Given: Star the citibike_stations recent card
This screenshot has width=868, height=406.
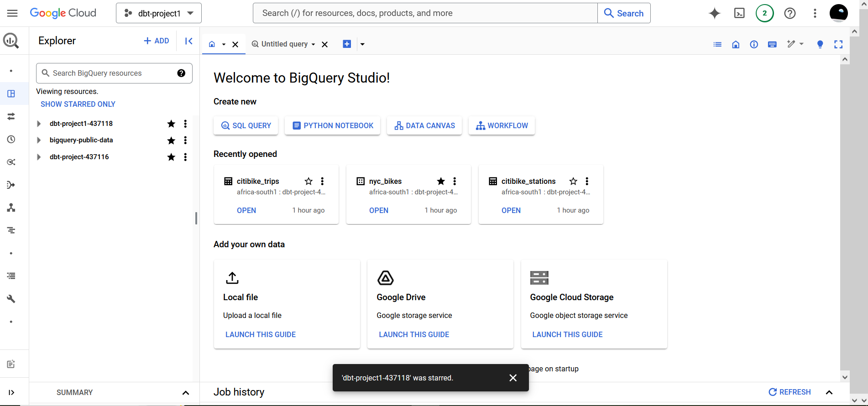Looking at the screenshot, I should tap(573, 181).
